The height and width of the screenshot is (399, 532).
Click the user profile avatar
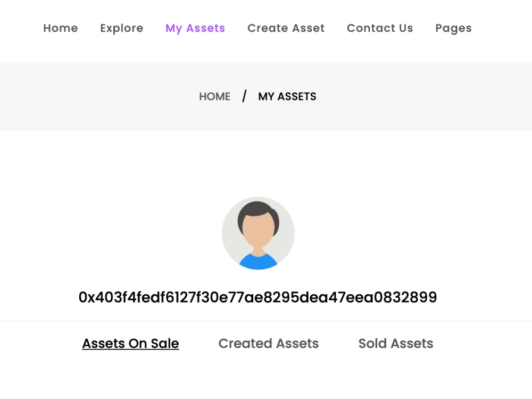pos(258,233)
